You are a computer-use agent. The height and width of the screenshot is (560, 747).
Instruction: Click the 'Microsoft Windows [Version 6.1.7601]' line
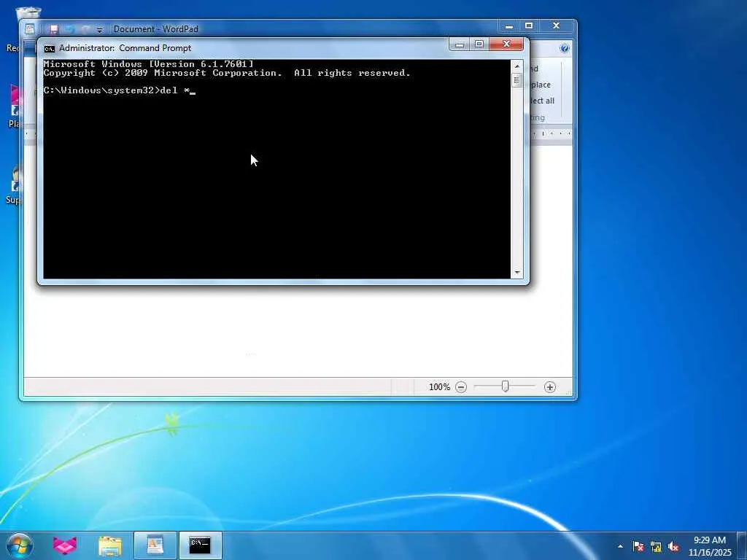click(x=149, y=64)
